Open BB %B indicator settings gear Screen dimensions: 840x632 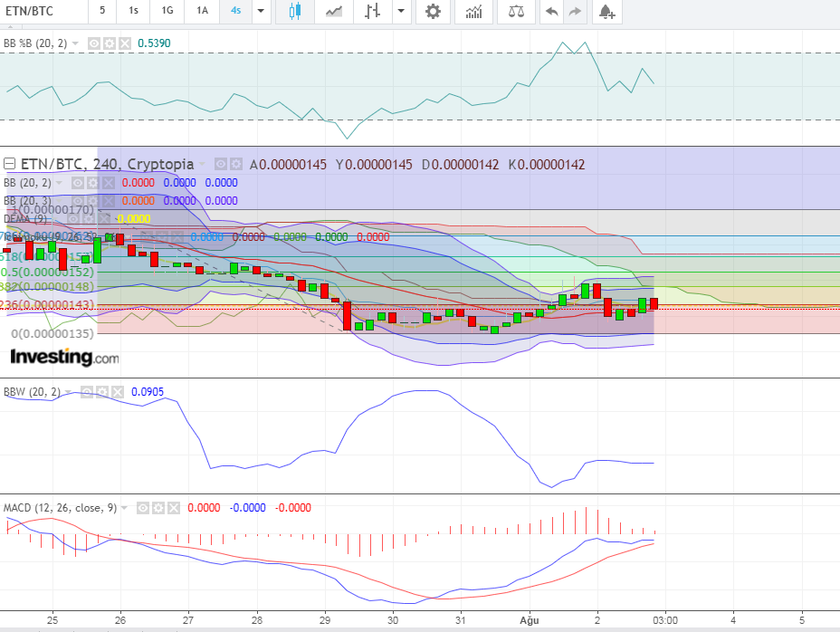pos(110,43)
